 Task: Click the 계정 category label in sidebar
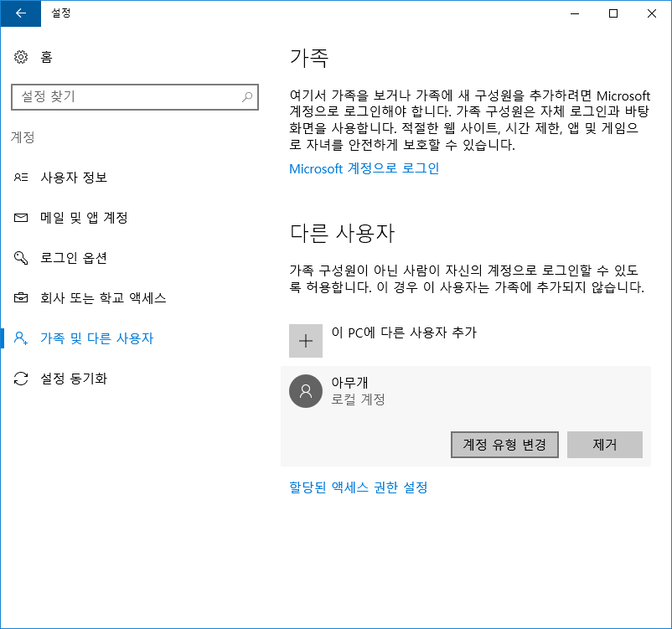tap(23, 137)
